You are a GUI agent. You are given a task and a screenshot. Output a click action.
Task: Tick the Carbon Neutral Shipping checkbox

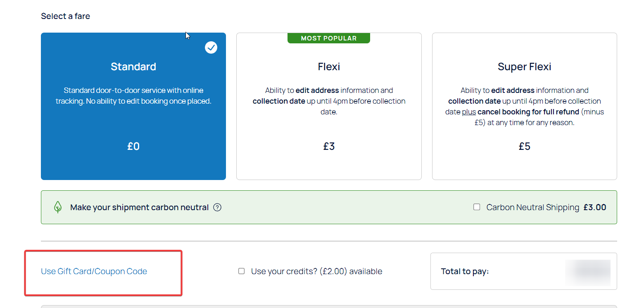click(x=477, y=207)
